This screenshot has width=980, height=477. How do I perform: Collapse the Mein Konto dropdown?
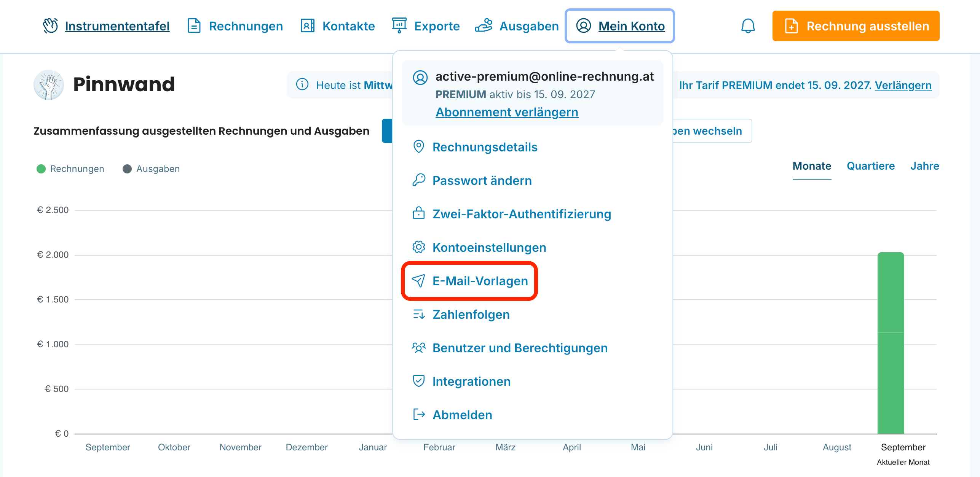pos(620,26)
